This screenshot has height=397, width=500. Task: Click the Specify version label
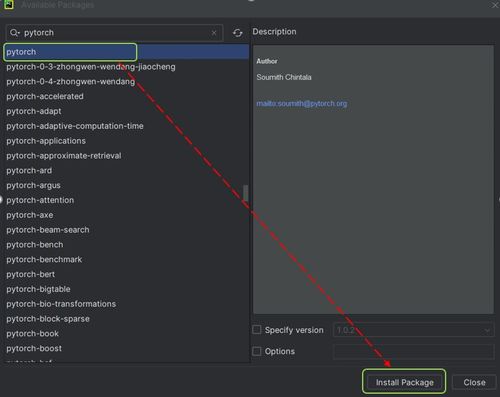coord(294,330)
